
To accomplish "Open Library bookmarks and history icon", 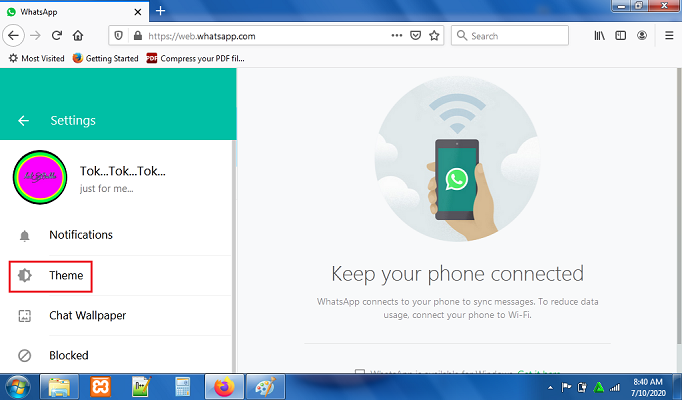I will coord(600,36).
